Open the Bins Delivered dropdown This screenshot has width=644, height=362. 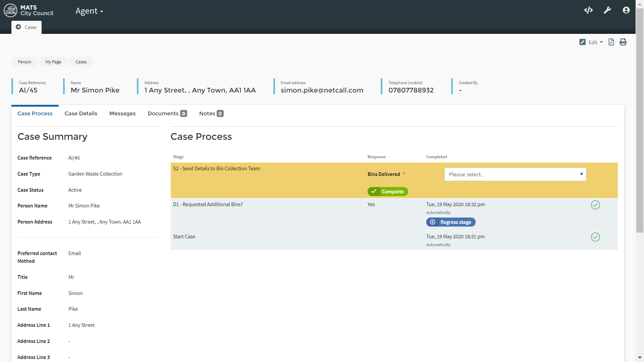pos(515,174)
